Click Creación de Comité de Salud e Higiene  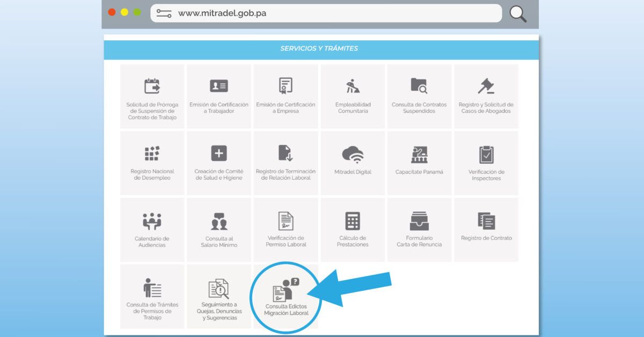[x=219, y=161]
